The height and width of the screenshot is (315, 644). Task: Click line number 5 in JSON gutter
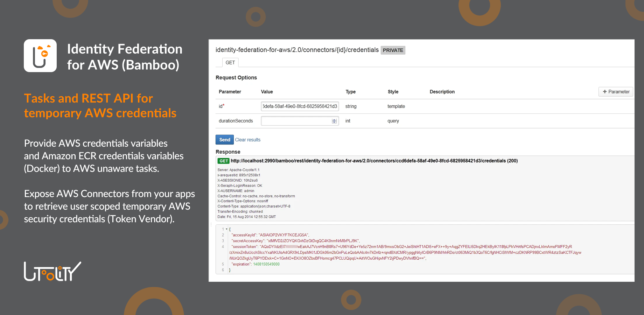pyautogui.click(x=223, y=264)
